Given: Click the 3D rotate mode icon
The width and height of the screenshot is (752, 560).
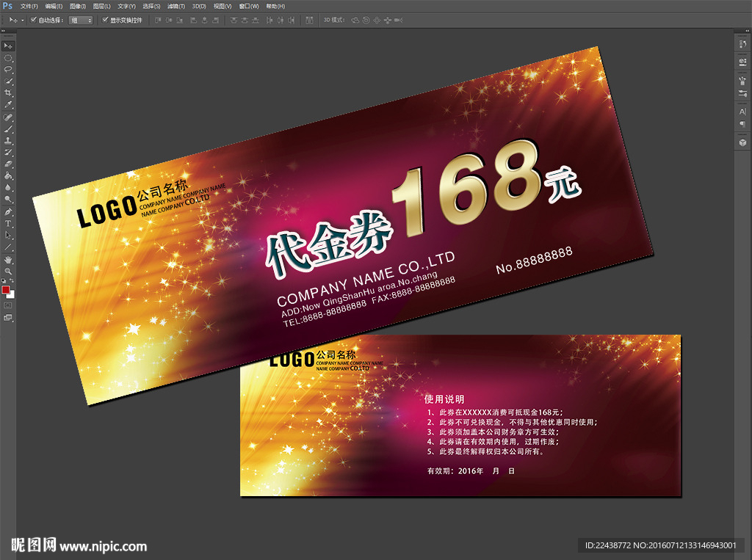Looking at the screenshot, I should tap(355, 20).
